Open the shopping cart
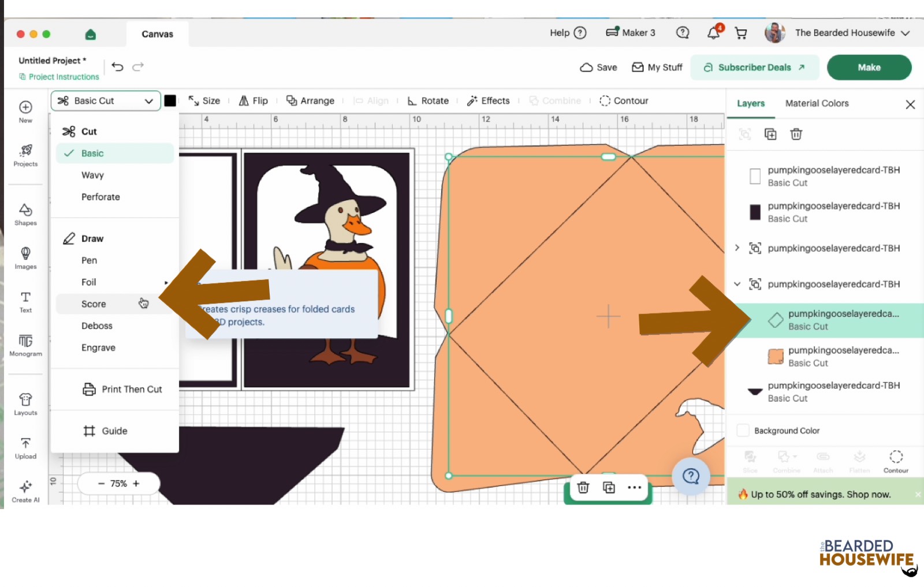Viewport: 924px width, 587px height. pyautogui.click(x=741, y=33)
